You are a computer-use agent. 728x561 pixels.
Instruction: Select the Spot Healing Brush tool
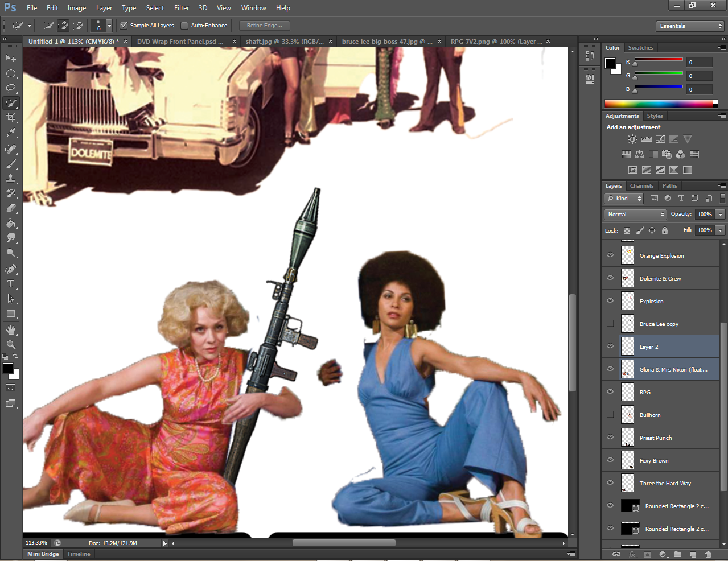[x=11, y=149]
